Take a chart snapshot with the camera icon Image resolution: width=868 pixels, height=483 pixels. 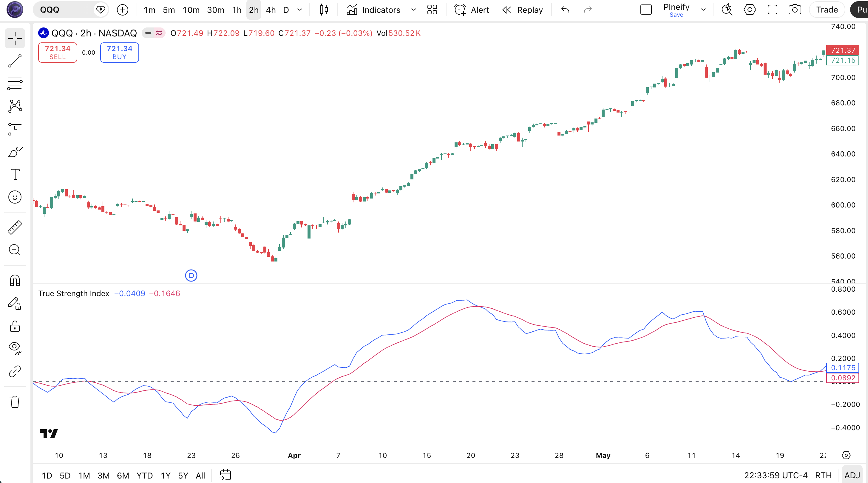[795, 10]
